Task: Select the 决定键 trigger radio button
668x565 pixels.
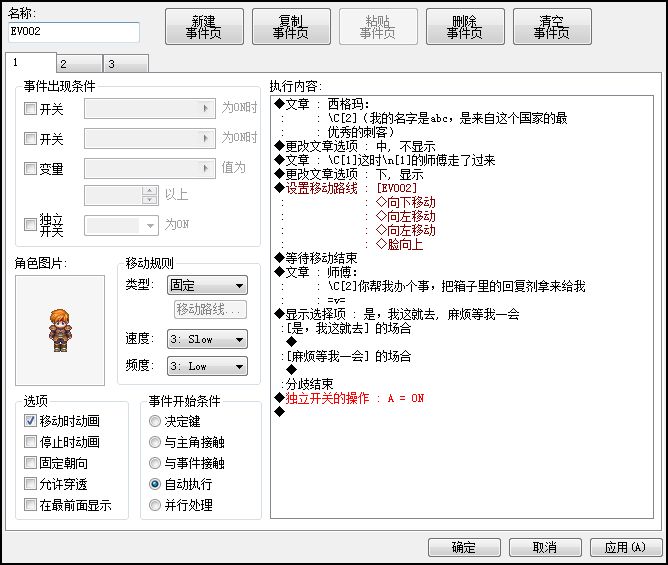Action: click(155, 421)
